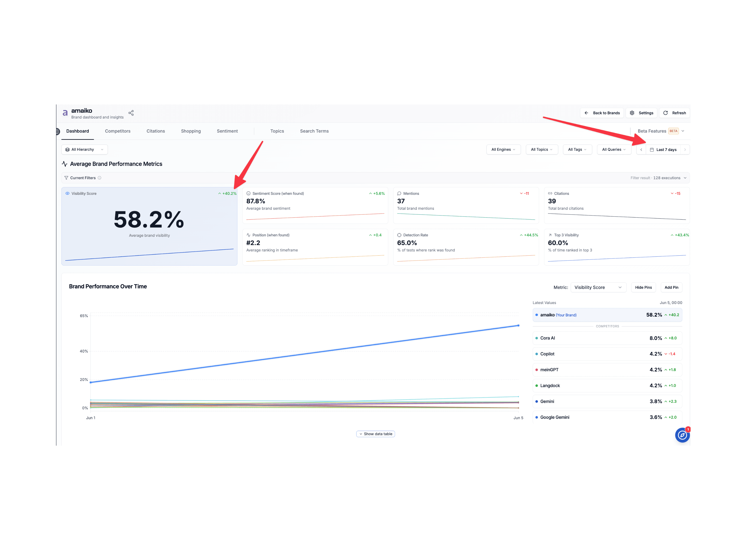Switch to the Competitors tab

tap(117, 131)
